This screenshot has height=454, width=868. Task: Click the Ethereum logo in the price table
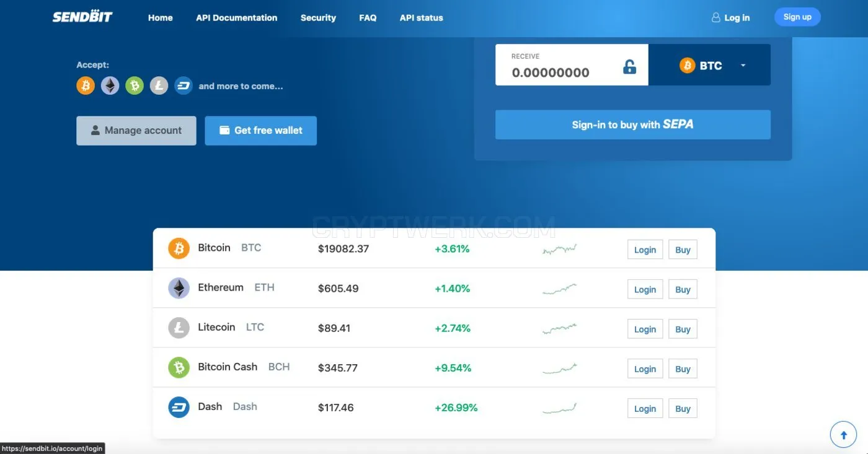tap(179, 288)
